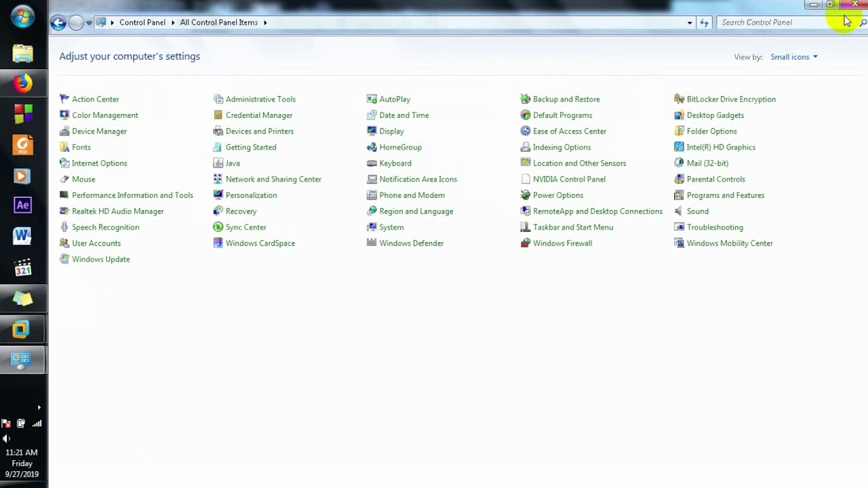Open the 'Personalization' link
Image resolution: width=868 pixels, height=488 pixels.
click(x=251, y=195)
